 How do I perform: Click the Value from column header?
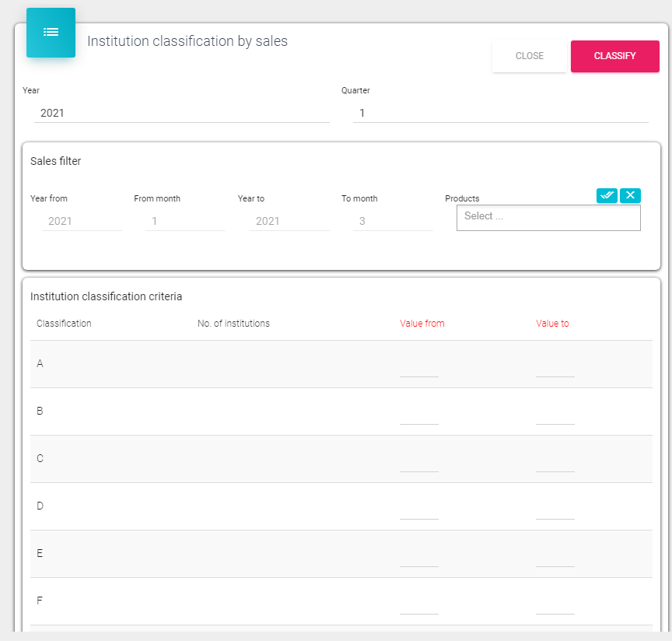point(422,324)
